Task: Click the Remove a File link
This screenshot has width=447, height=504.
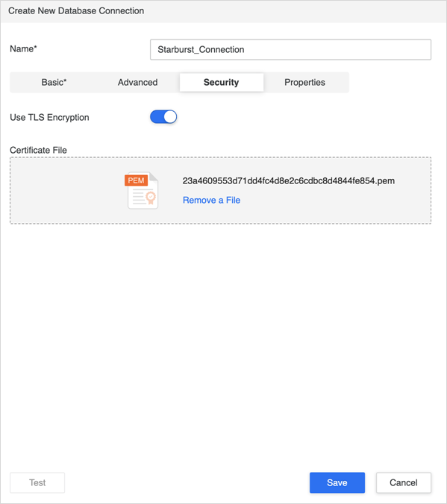Action: pyautogui.click(x=211, y=201)
